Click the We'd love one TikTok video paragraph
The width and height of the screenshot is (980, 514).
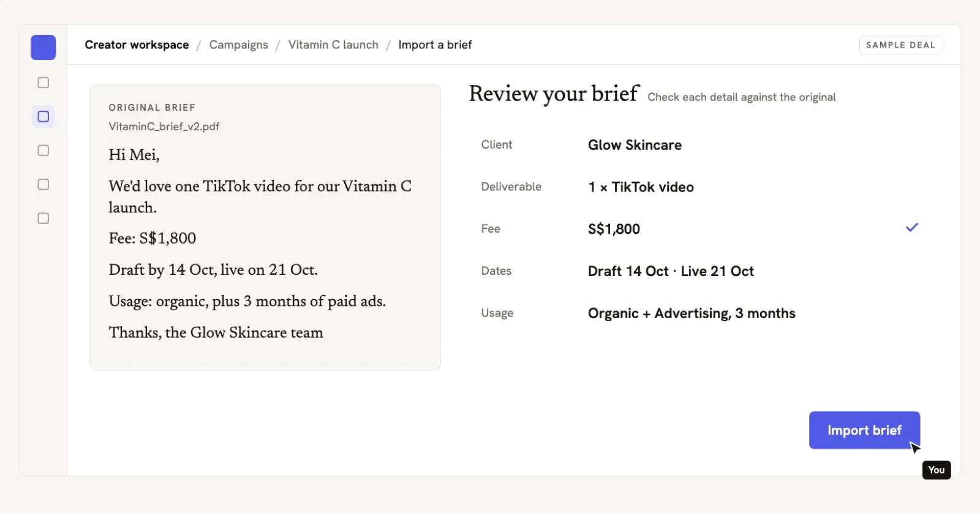pyautogui.click(x=260, y=196)
